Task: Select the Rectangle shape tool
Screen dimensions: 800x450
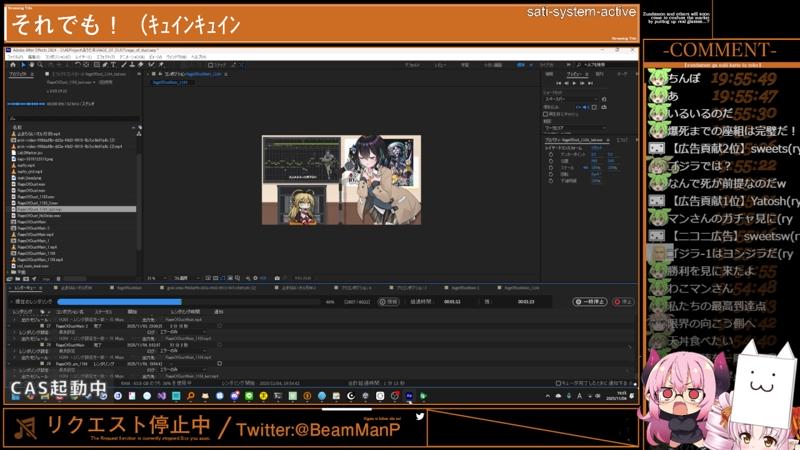Action: point(96,65)
